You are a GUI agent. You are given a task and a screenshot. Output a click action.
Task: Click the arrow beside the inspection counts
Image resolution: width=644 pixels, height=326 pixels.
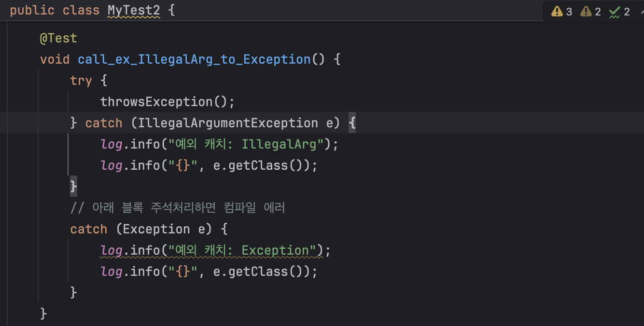click(641, 12)
